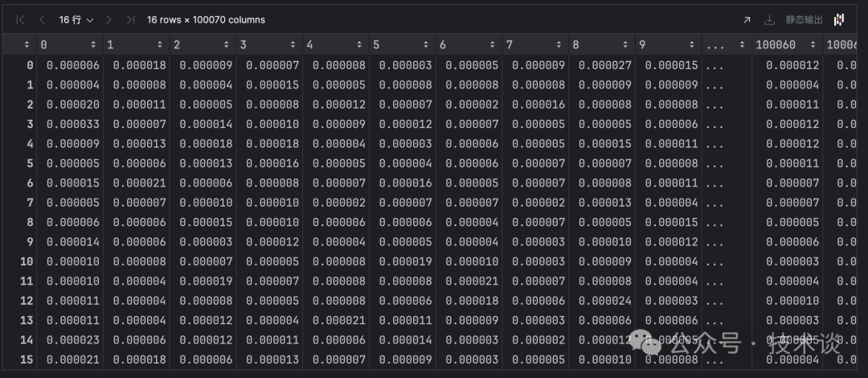
Task: Jump to last page arrow
Action: point(130,20)
